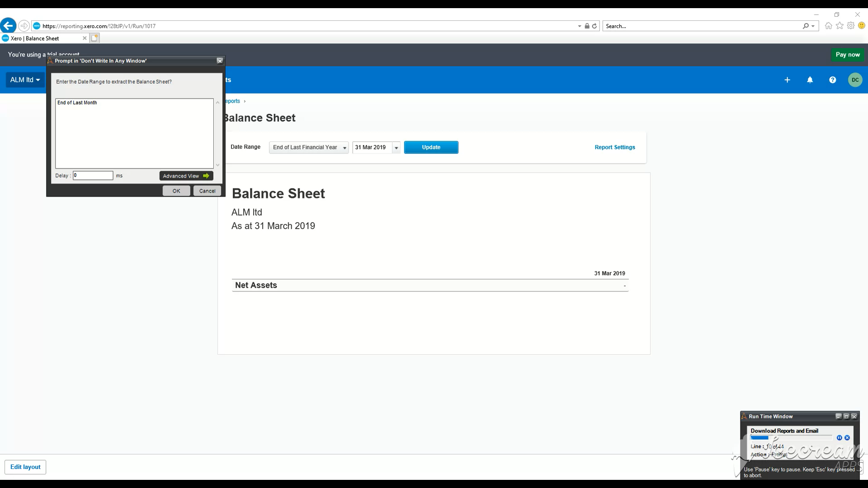This screenshot has width=868, height=488.
Task: Open the browser home icon
Action: coord(828,26)
